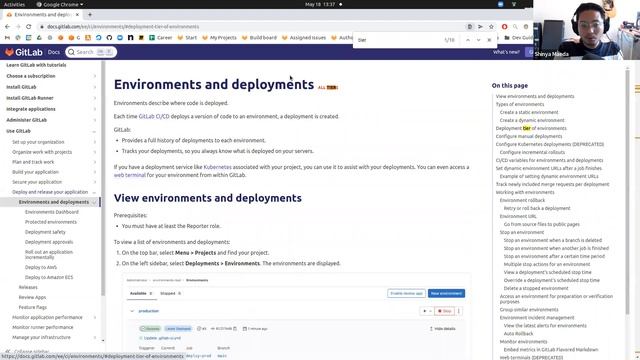Expand the Install GitLab section
Image resolution: width=640 pixels, height=360 pixels.
point(95,87)
